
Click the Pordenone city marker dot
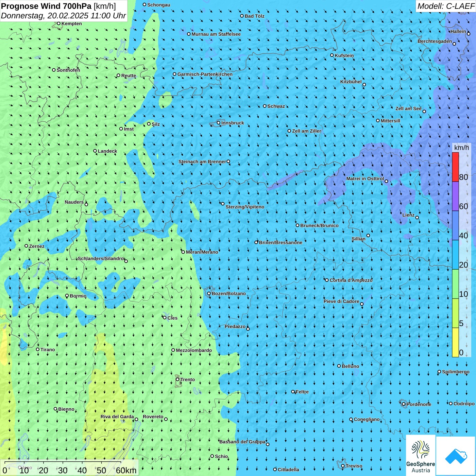click(x=404, y=404)
